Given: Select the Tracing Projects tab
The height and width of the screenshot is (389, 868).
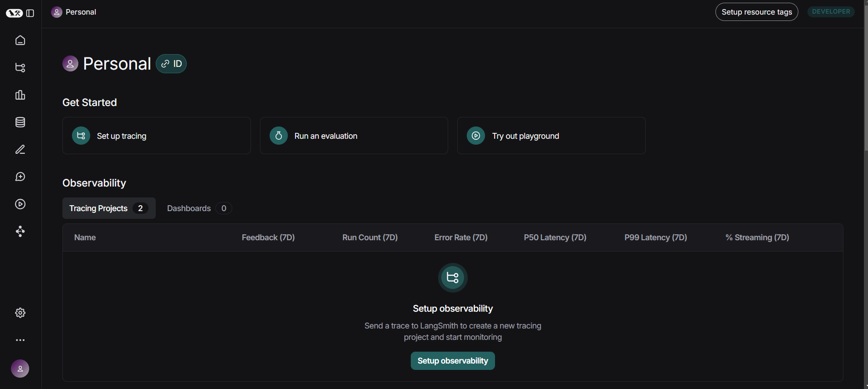Looking at the screenshot, I should tap(109, 208).
